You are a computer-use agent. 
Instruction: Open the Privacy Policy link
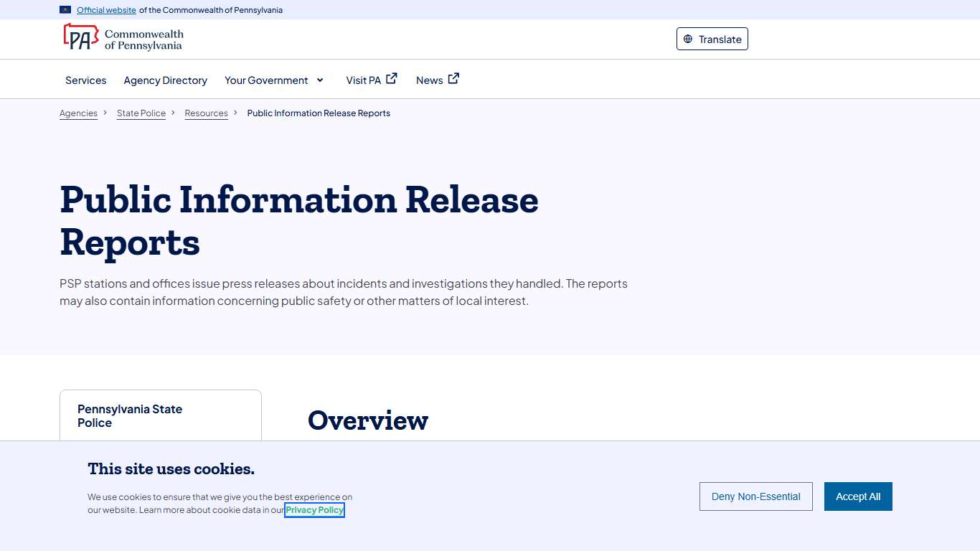pos(314,509)
